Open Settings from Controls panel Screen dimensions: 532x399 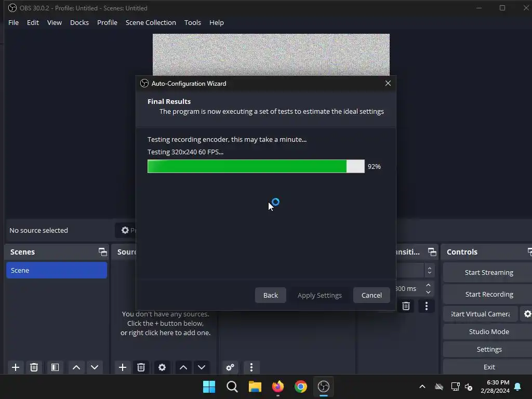[488, 349]
